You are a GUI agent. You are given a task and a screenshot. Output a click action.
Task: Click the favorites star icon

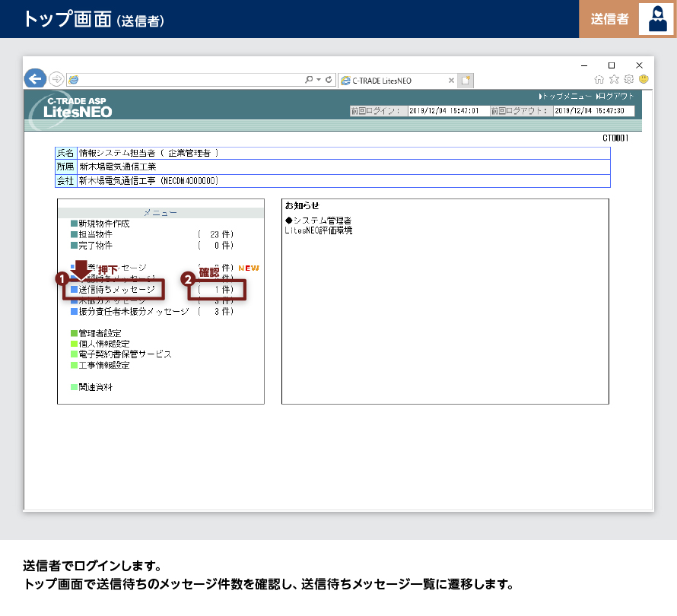(x=614, y=79)
